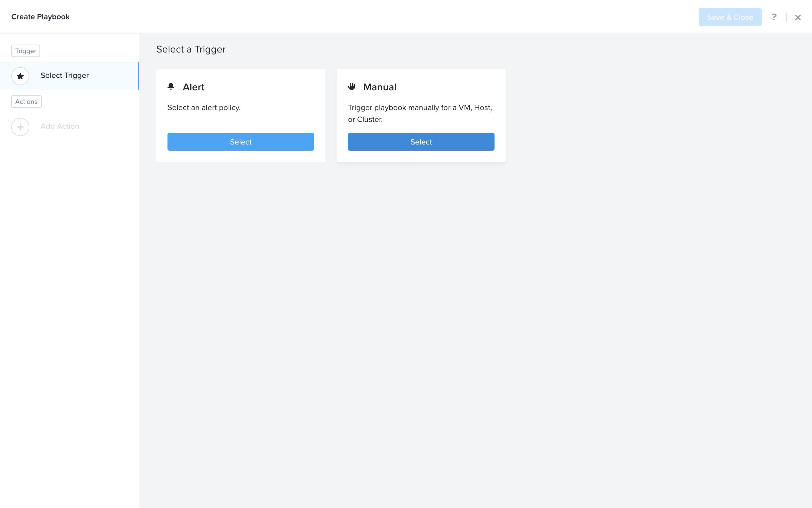Click the Trigger section tag
The height and width of the screenshot is (508, 812).
tap(25, 51)
